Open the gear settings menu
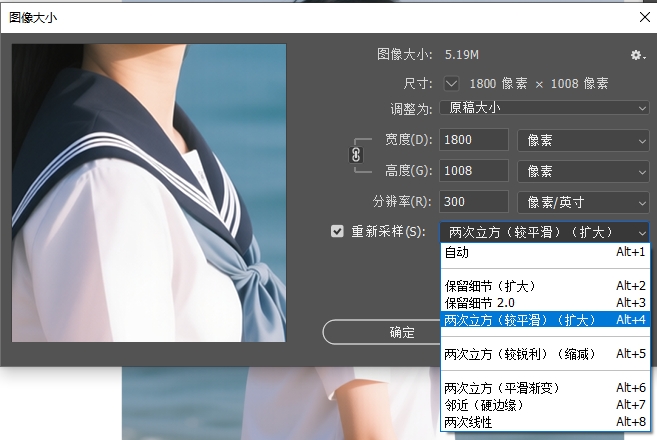The height and width of the screenshot is (440, 657). click(x=637, y=54)
